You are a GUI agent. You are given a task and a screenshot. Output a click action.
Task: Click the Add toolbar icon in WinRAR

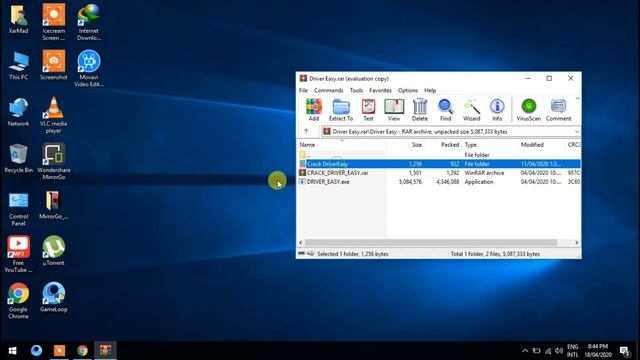(x=313, y=110)
